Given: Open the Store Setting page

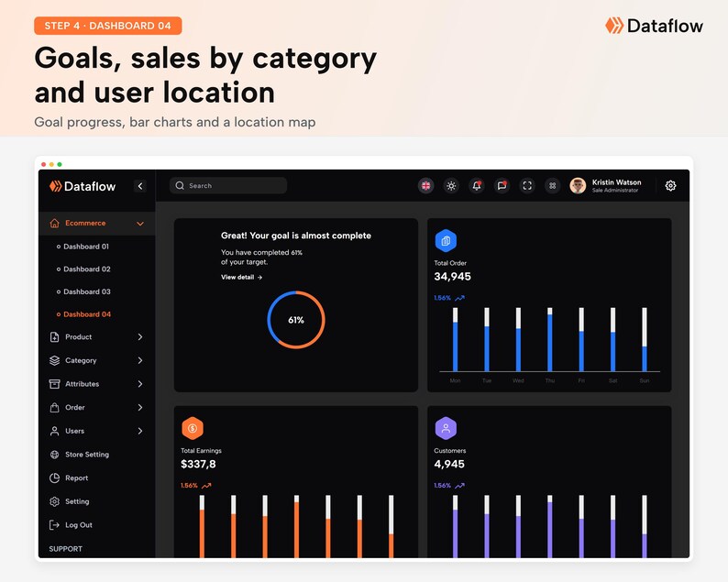Looking at the screenshot, I should [87, 455].
